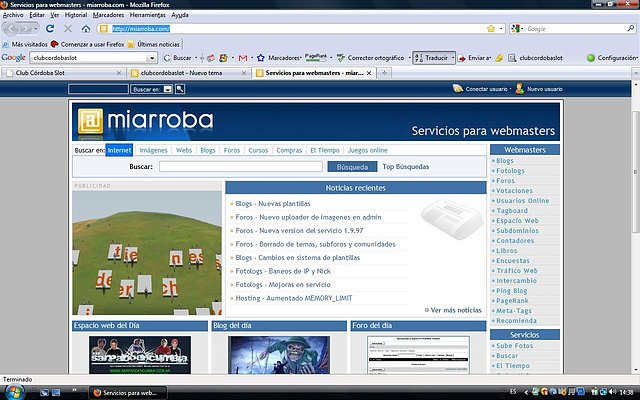Click the Google logo on the toolbar

[13, 58]
